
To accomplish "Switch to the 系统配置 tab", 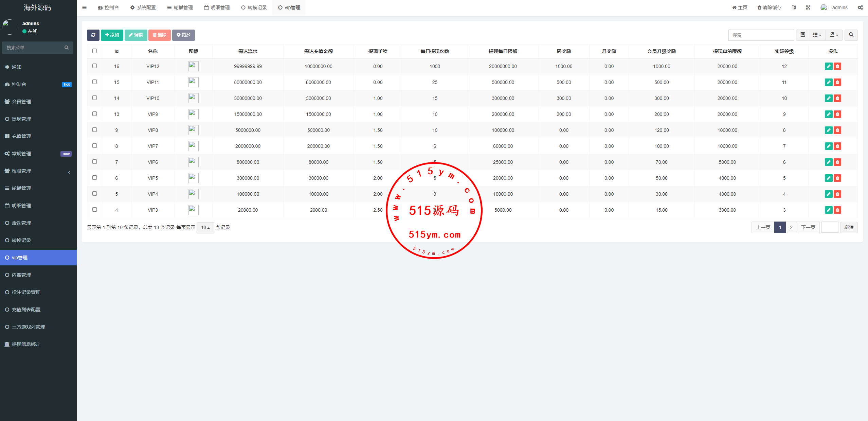I will (x=143, y=7).
